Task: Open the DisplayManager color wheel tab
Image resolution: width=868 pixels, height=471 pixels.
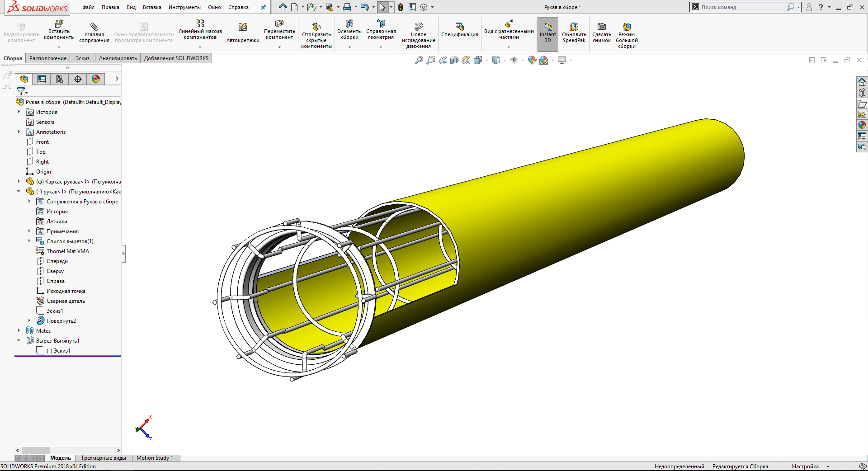Action: pyautogui.click(x=96, y=79)
